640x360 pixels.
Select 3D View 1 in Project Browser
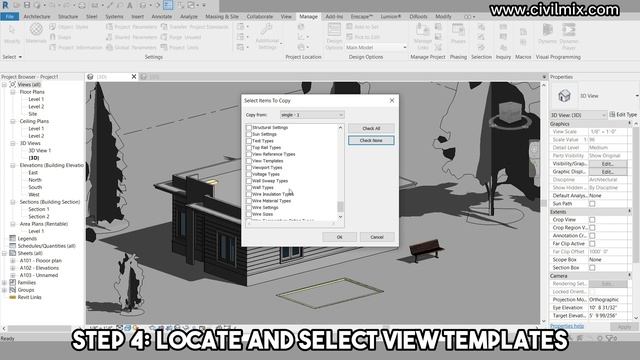pos(40,151)
